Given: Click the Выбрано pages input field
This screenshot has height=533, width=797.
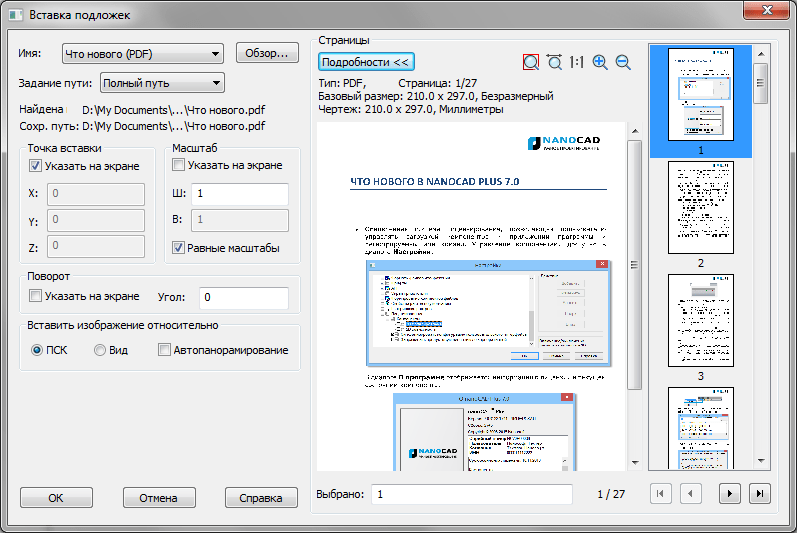Looking at the screenshot, I should click(x=472, y=494).
